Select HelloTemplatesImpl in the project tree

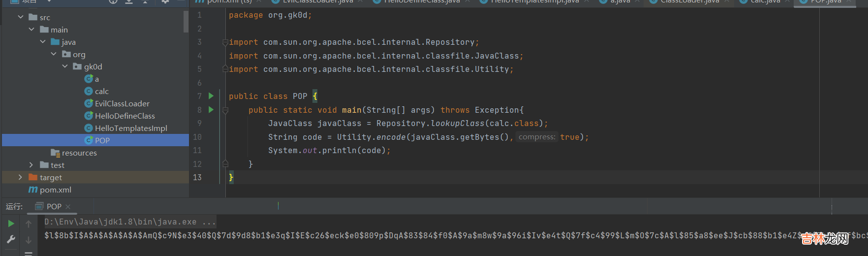pyautogui.click(x=130, y=128)
